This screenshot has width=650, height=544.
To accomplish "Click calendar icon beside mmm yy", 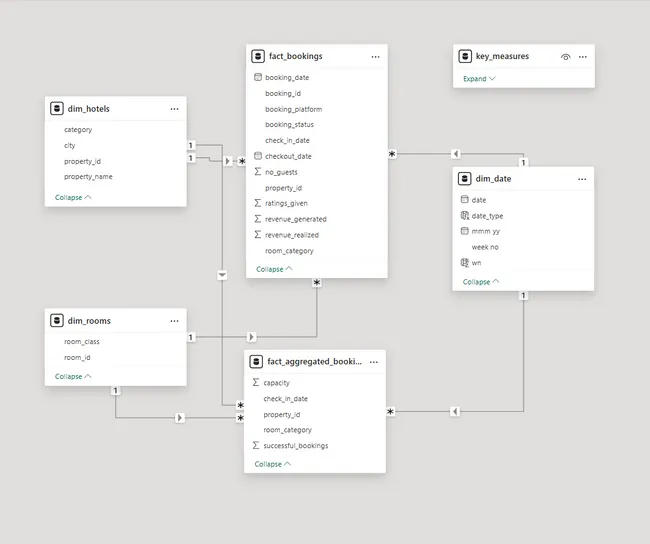I will point(465,231).
